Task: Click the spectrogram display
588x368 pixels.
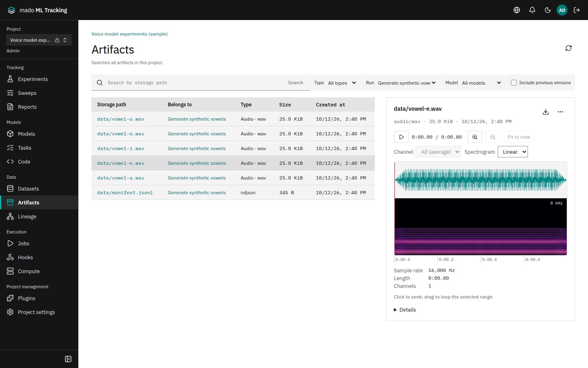Action: tap(481, 227)
